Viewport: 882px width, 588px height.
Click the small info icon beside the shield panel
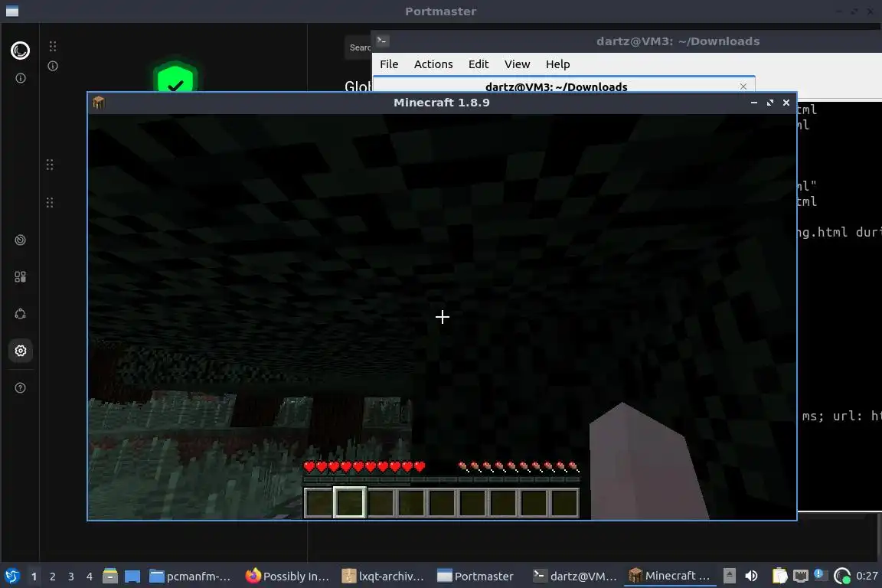[x=53, y=66]
